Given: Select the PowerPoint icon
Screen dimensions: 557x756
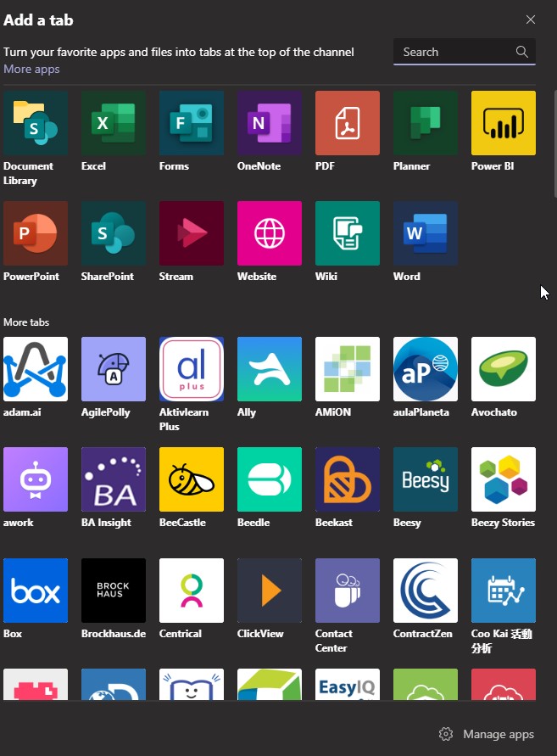Looking at the screenshot, I should click(x=36, y=233).
